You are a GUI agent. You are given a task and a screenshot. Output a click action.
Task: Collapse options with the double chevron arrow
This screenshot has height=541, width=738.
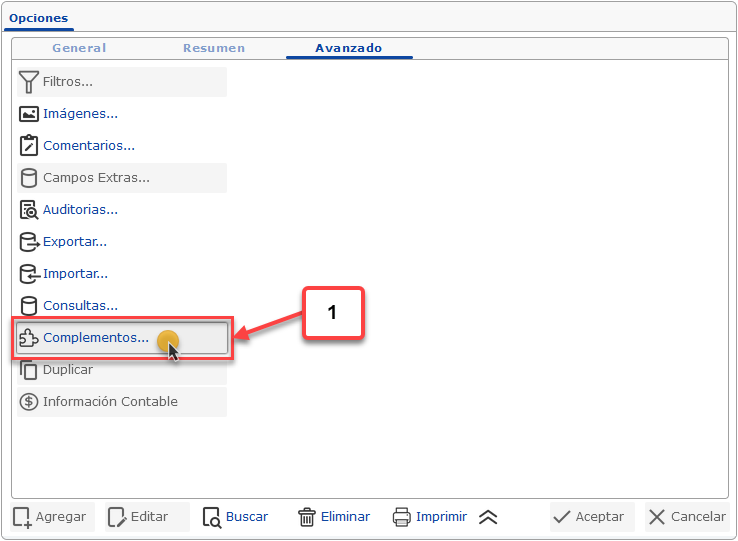tap(488, 517)
